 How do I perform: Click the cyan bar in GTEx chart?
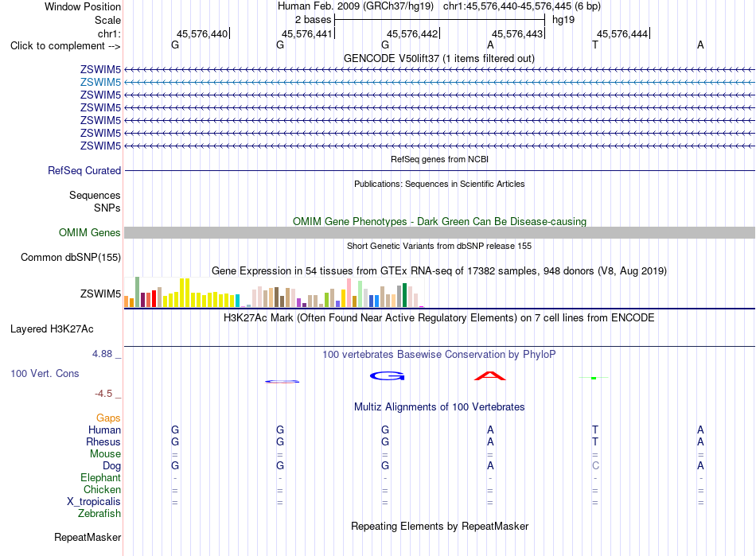pos(237,301)
